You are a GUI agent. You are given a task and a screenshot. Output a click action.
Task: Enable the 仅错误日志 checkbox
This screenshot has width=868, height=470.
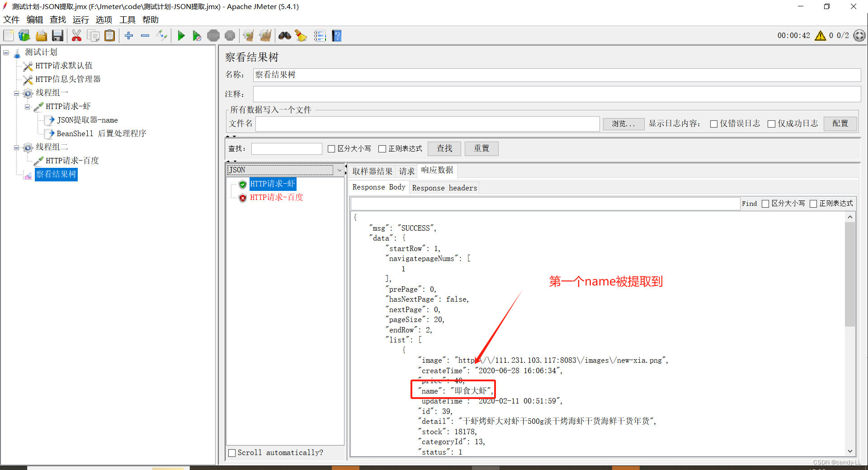714,123
